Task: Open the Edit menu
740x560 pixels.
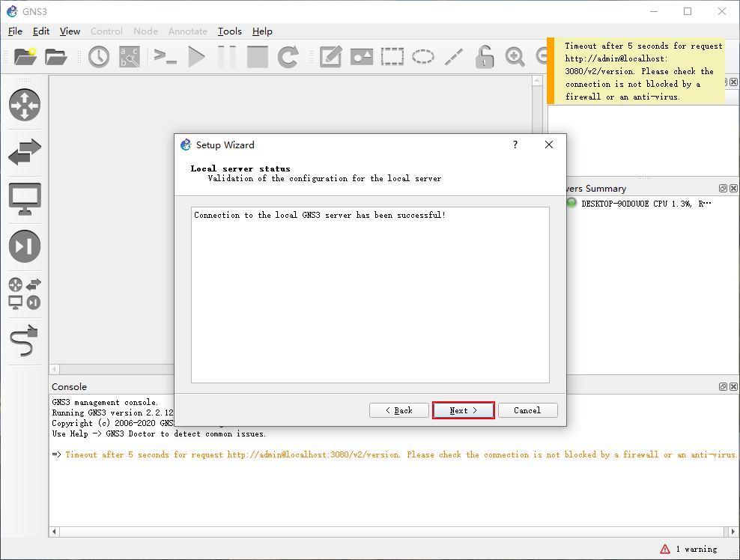Action: [x=41, y=31]
